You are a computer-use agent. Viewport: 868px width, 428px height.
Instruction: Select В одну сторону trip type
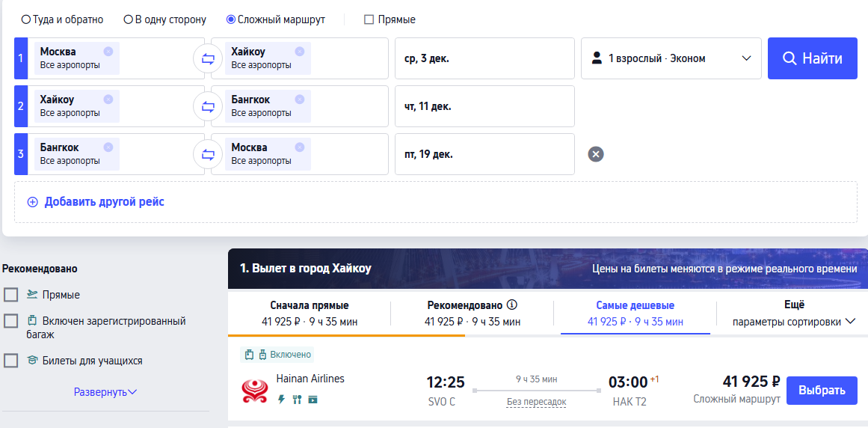point(129,19)
